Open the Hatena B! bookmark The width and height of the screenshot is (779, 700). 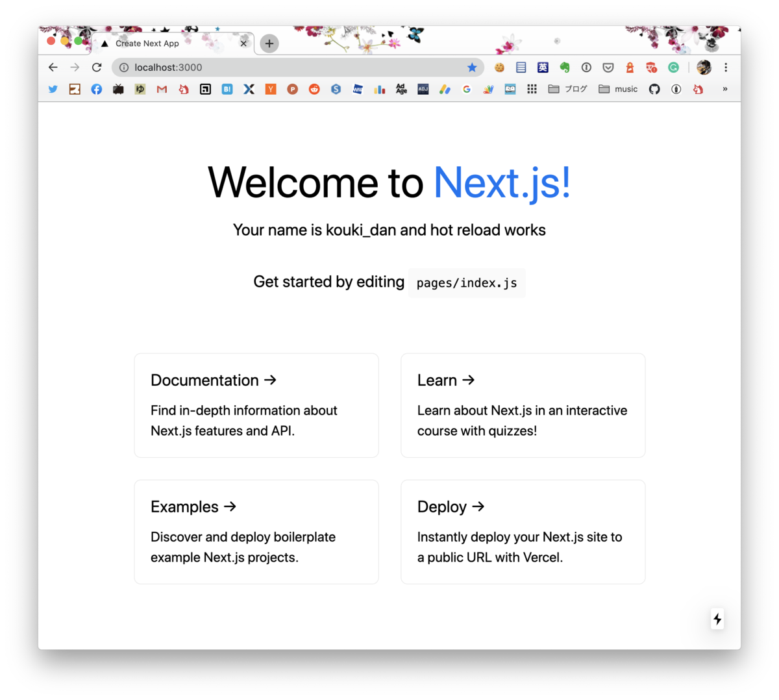(227, 89)
